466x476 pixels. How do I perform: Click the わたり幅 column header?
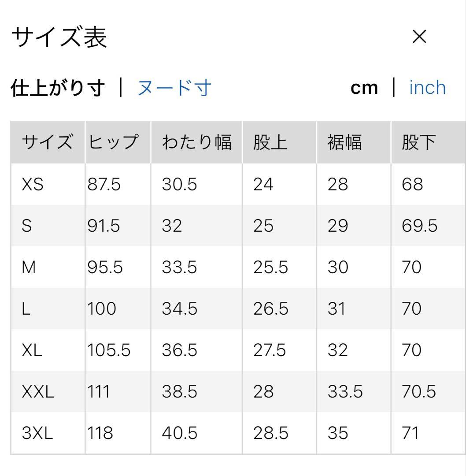click(196, 142)
